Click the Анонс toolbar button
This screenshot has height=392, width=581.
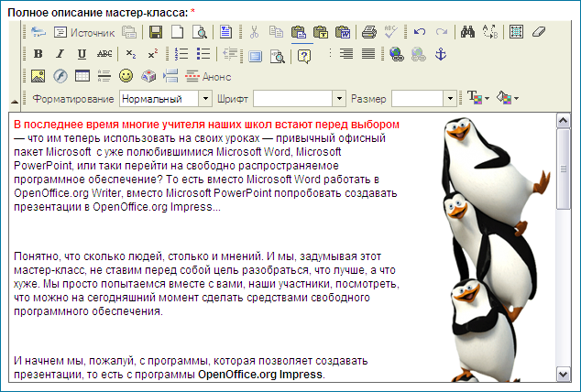coord(208,77)
